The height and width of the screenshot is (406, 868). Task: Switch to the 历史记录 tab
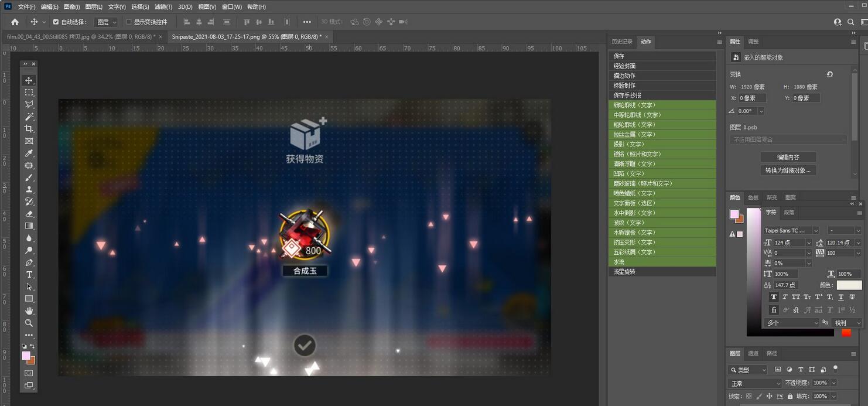point(622,42)
